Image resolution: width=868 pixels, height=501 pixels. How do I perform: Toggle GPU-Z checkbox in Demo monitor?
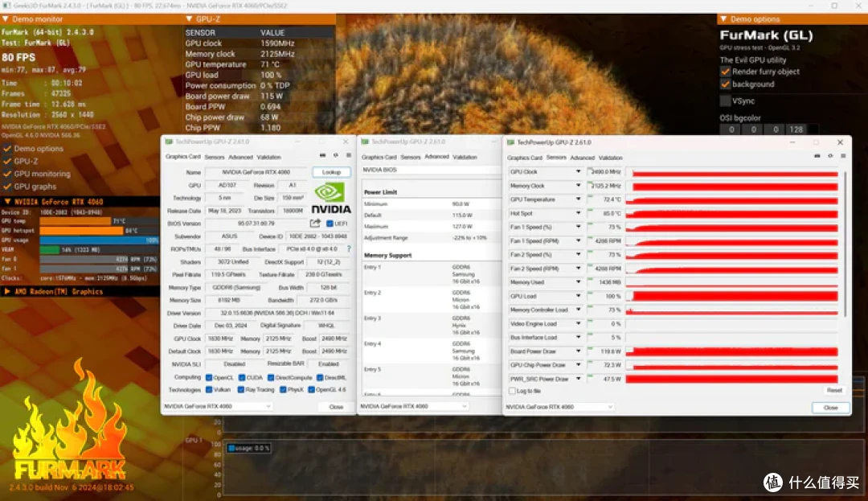pyautogui.click(x=7, y=161)
